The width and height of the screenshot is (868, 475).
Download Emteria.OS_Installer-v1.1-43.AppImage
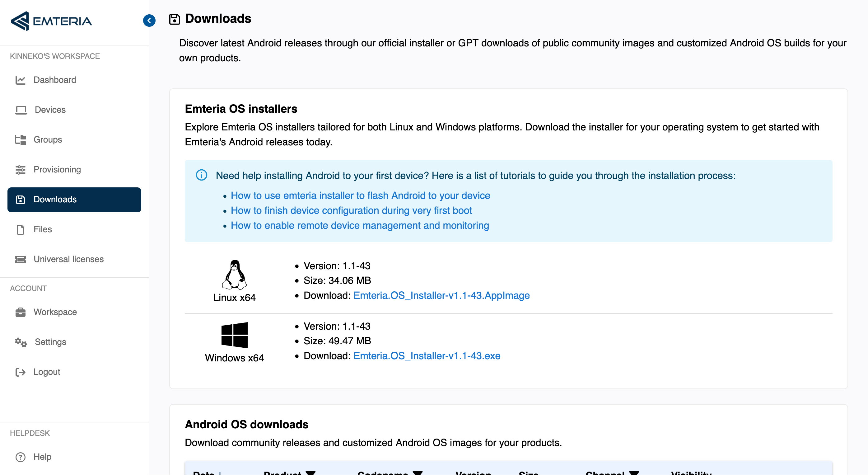[x=441, y=295]
